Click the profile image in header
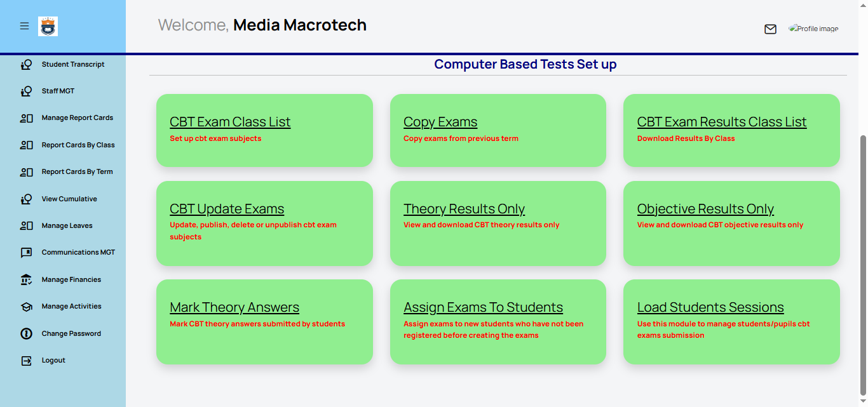Screen dimensions: 868x407 pyautogui.click(x=813, y=29)
